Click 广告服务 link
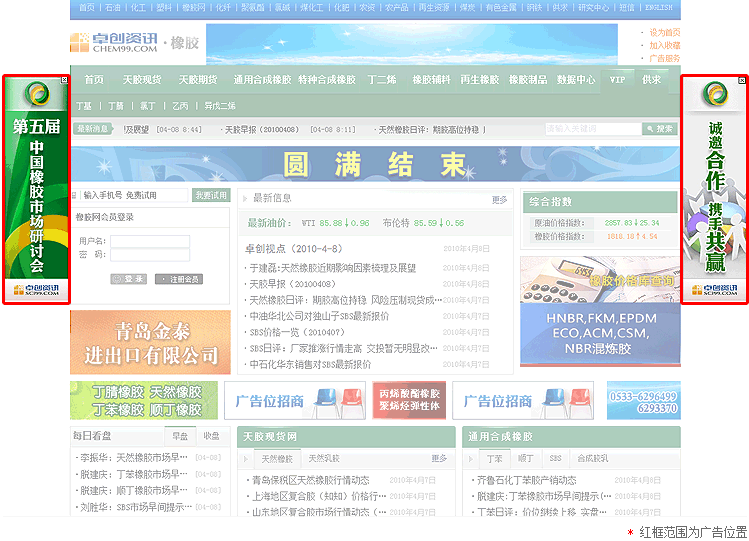 pyautogui.click(x=664, y=58)
